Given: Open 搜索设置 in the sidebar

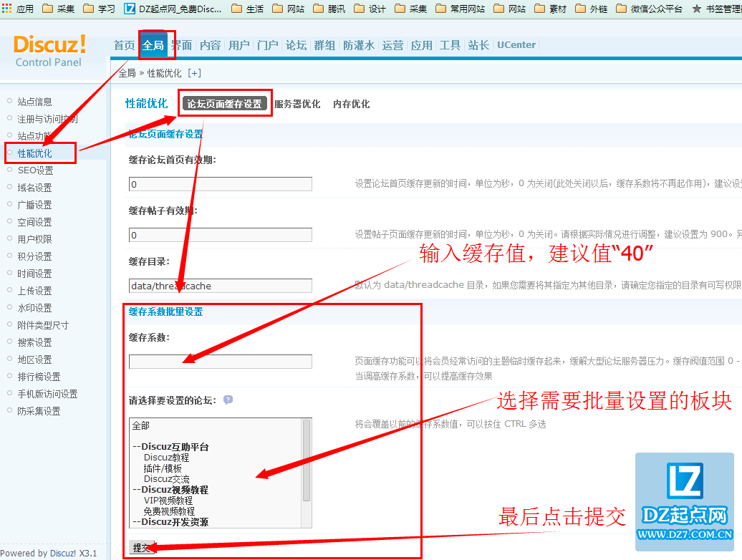Looking at the screenshot, I should tap(34, 342).
